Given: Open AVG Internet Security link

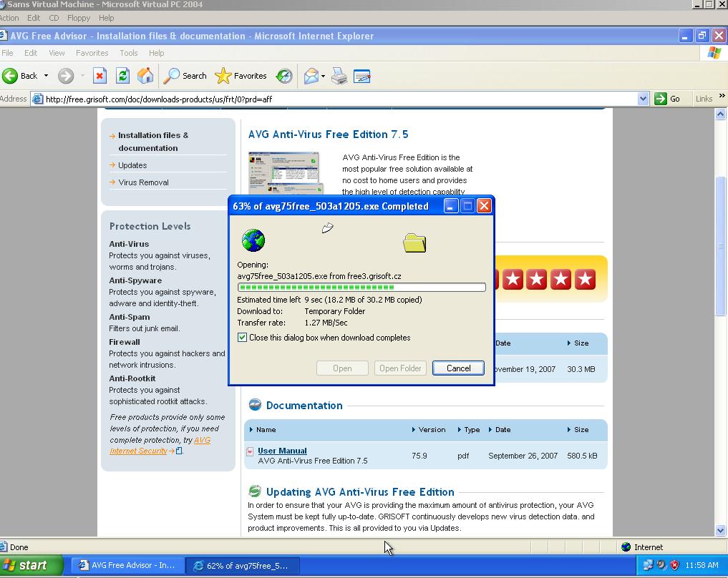Looking at the screenshot, I should [x=160, y=446].
